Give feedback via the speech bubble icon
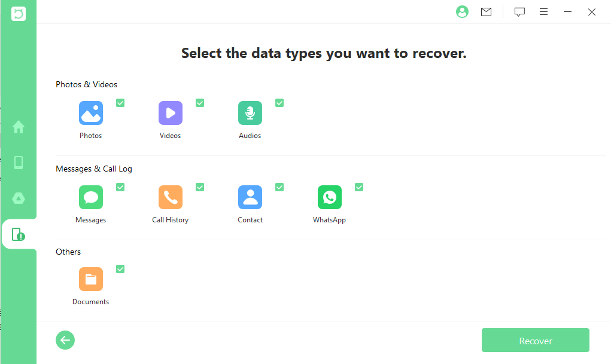Image resolution: width=611 pixels, height=364 pixels. tap(519, 11)
